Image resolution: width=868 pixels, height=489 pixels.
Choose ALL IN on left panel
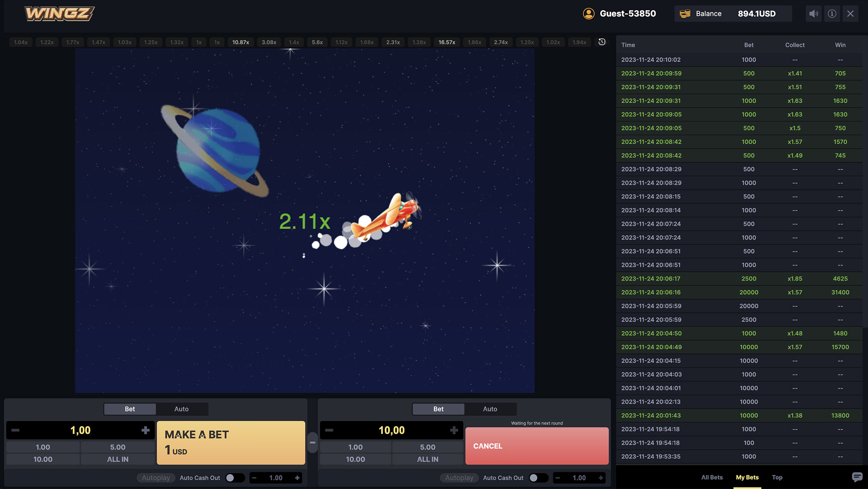118,459
